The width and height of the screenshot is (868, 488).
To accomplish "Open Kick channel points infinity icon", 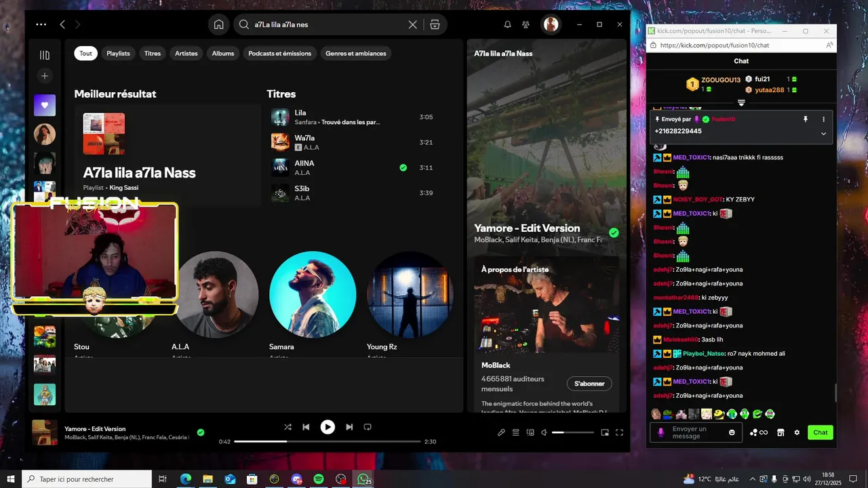I will [x=759, y=432].
